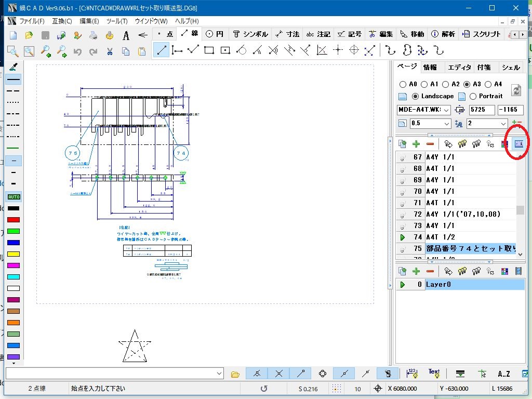Switch to the エディタ panel tab
The image size is (532, 399).
point(459,67)
